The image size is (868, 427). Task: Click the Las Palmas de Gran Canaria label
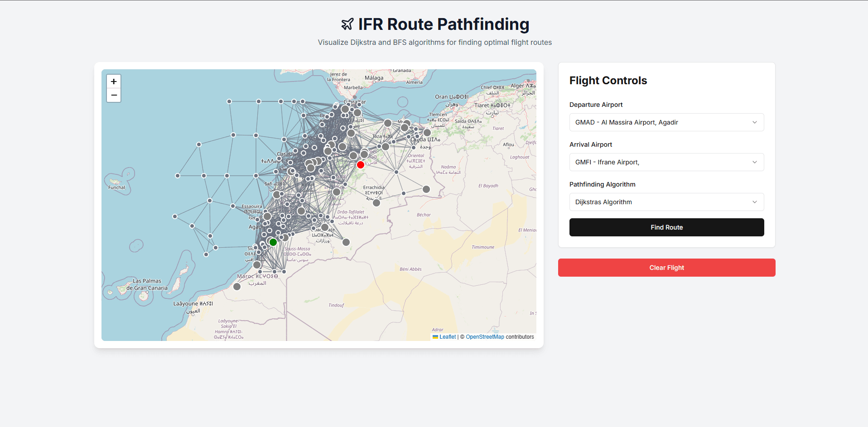(147, 284)
